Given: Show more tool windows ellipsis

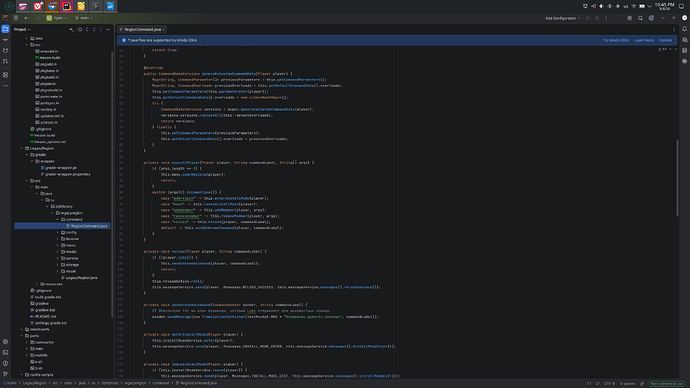Looking at the screenshot, I should point(5,86).
